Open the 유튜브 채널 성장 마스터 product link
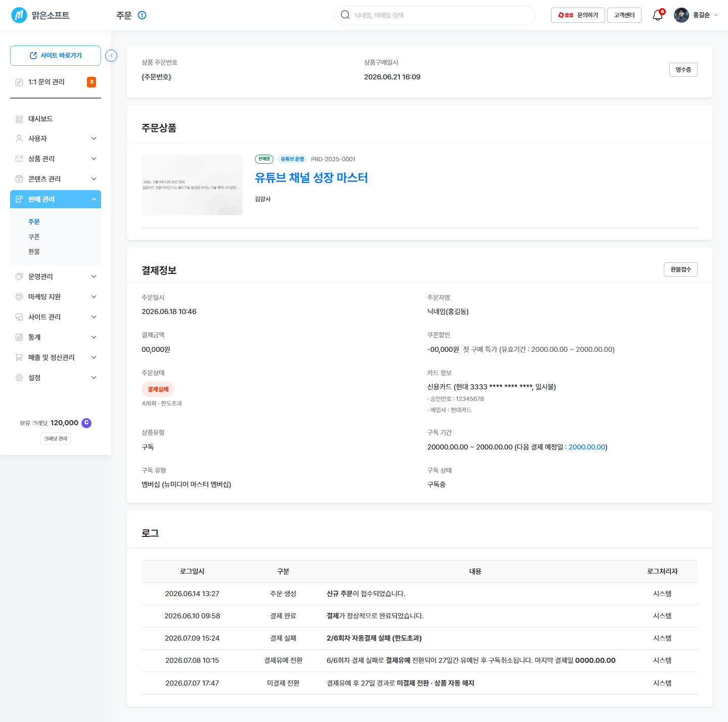Screen dimensions: 728x722 [x=311, y=178]
